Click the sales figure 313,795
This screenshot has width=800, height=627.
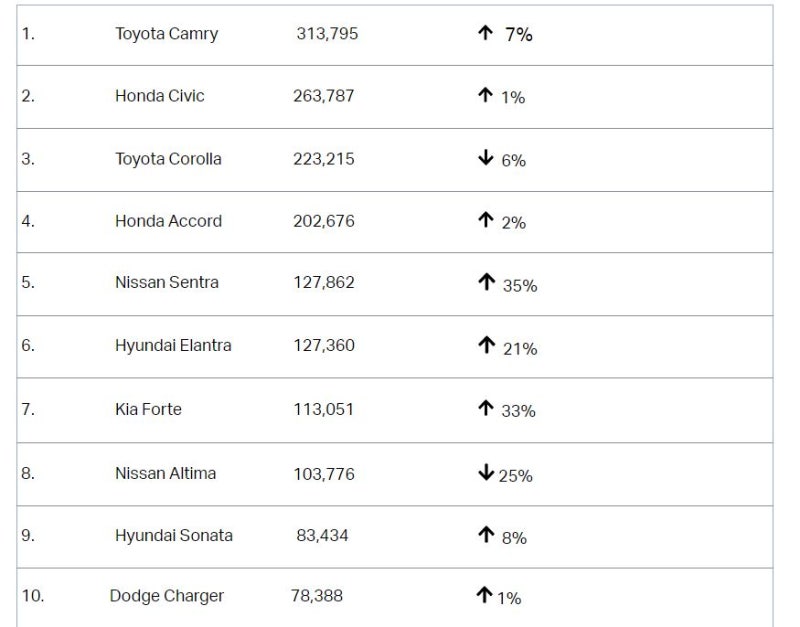coord(327,34)
